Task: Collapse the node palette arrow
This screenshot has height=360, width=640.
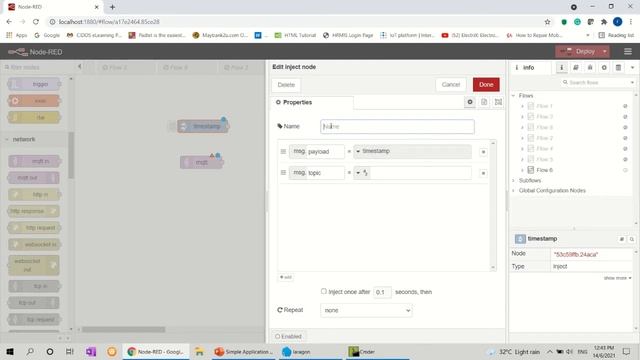Action: (x=80, y=67)
